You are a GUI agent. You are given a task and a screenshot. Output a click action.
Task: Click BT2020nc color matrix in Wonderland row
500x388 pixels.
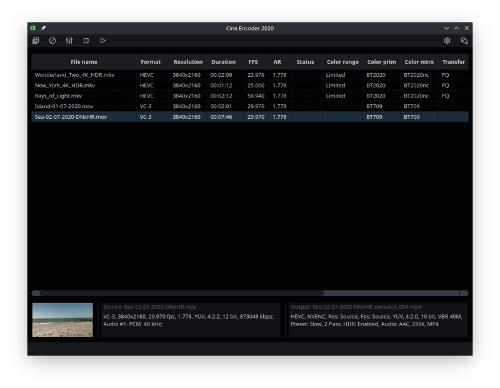[416, 75]
